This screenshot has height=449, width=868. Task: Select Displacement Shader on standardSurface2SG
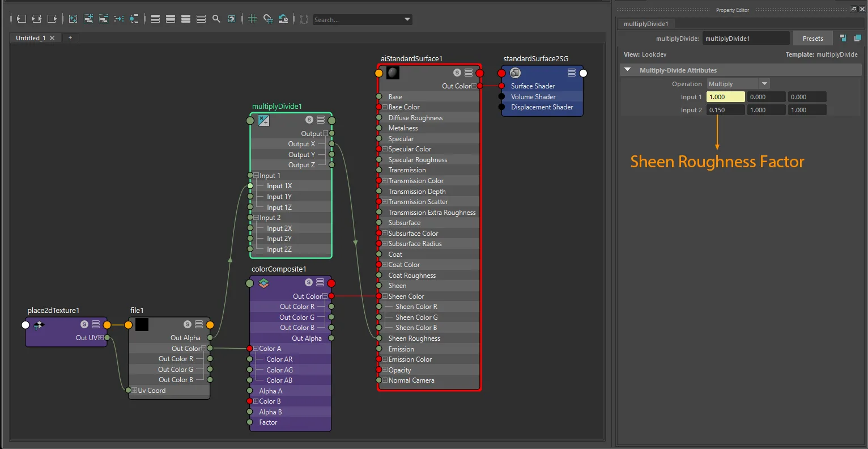click(x=542, y=107)
